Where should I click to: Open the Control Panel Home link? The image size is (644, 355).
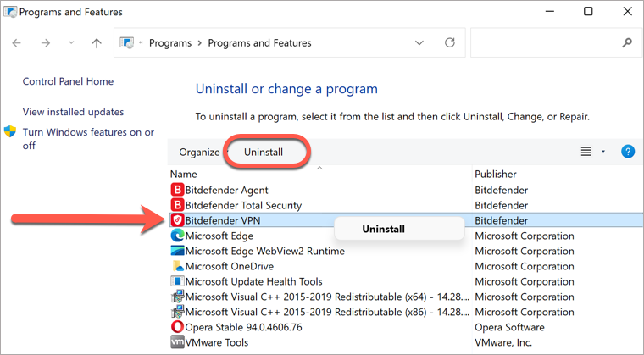(x=68, y=81)
